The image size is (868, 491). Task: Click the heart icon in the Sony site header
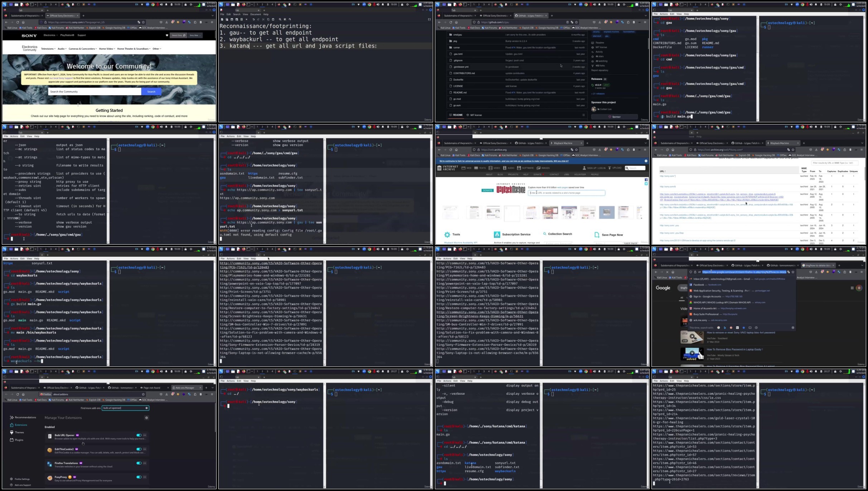(167, 35)
